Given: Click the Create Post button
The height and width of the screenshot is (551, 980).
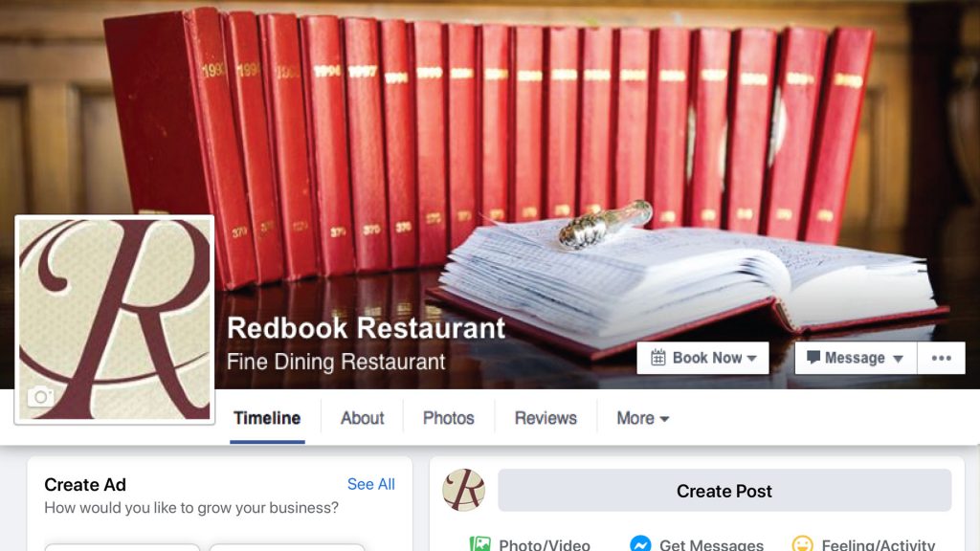Looking at the screenshot, I should click(724, 491).
